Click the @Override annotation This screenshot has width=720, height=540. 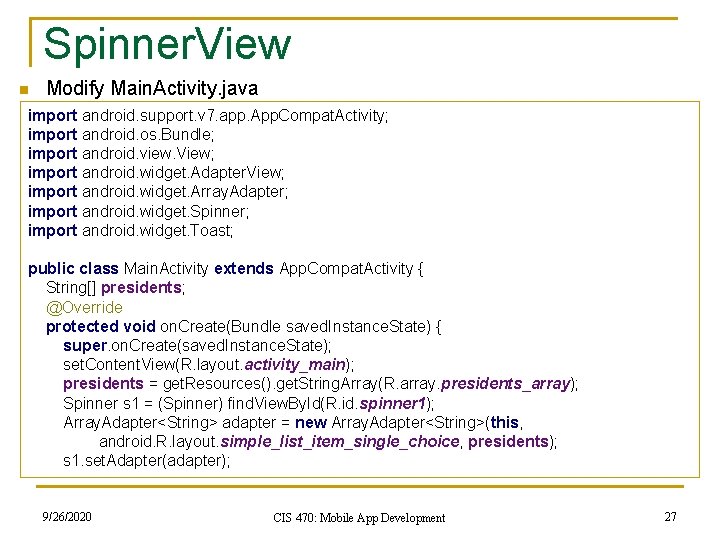point(84,307)
